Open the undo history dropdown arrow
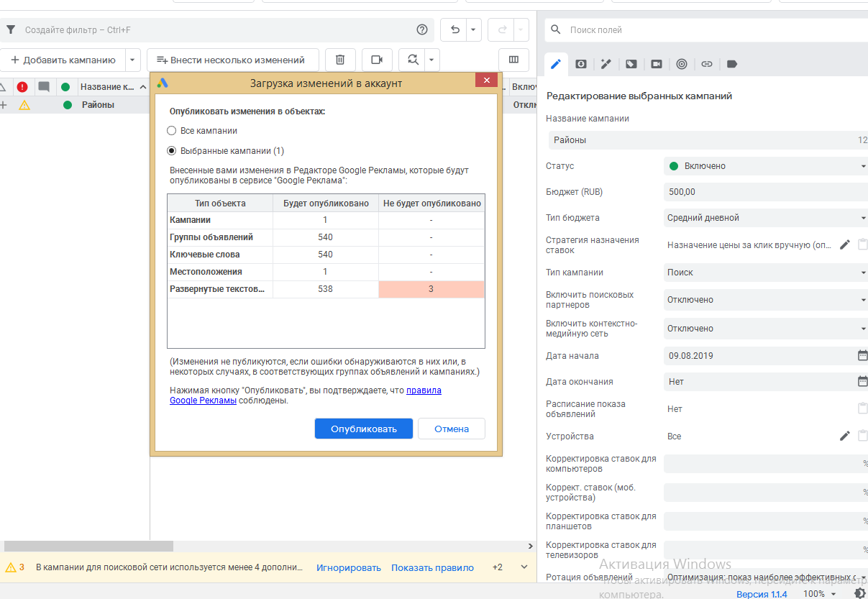The image size is (868, 599). click(x=474, y=29)
